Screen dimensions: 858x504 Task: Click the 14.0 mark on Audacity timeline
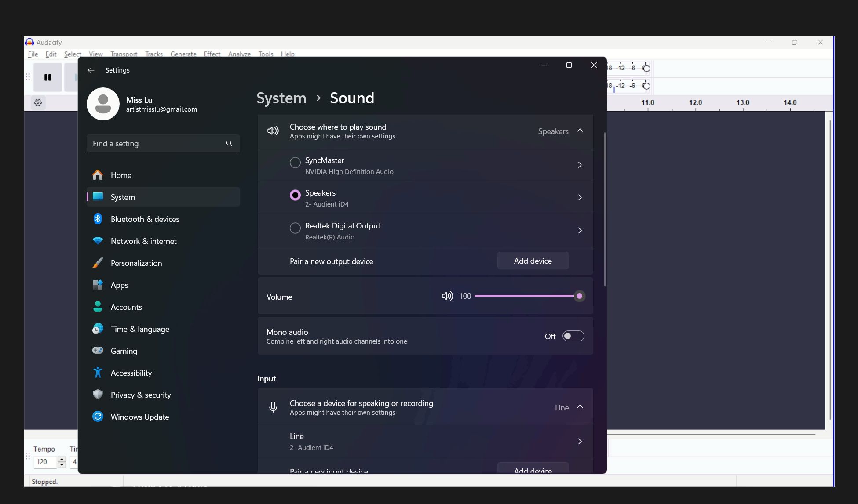click(x=790, y=102)
